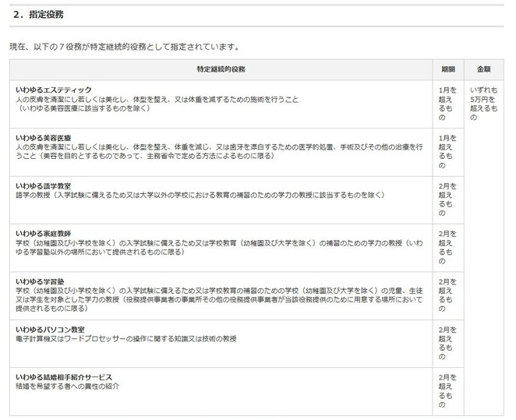Click the row title 'いわゆるパソコン教室'
This screenshot has width=516, height=420.
[50, 330]
